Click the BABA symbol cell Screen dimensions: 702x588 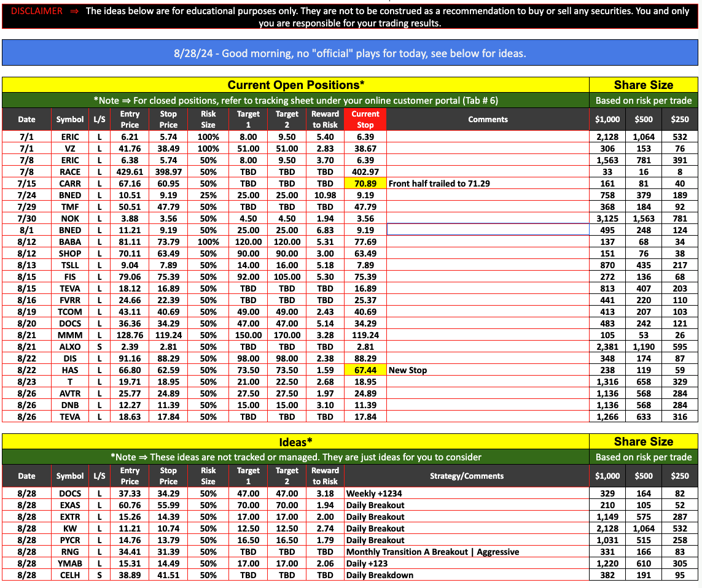pyautogui.click(x=70, y=242)
